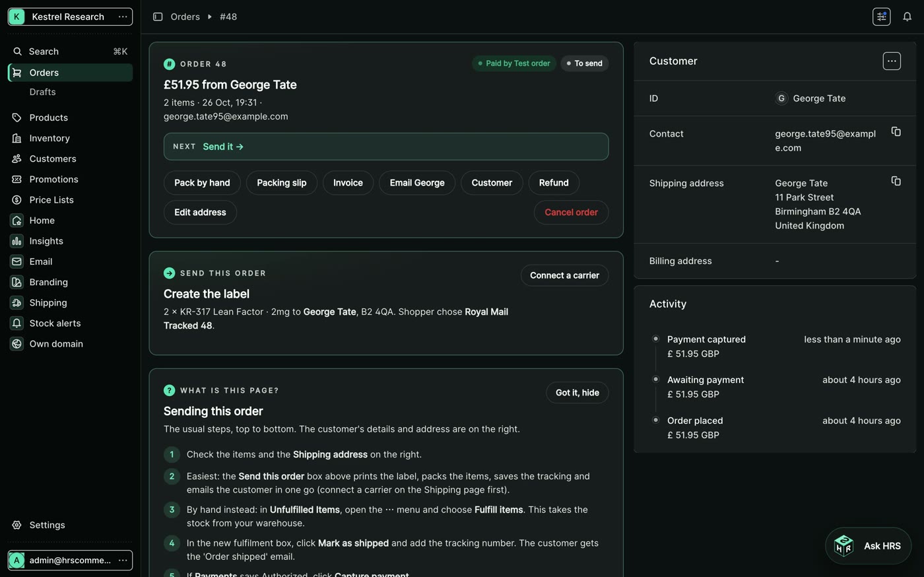The image size is (924, 577).
Task: Open the admin account menu
Action: (70, 560)
